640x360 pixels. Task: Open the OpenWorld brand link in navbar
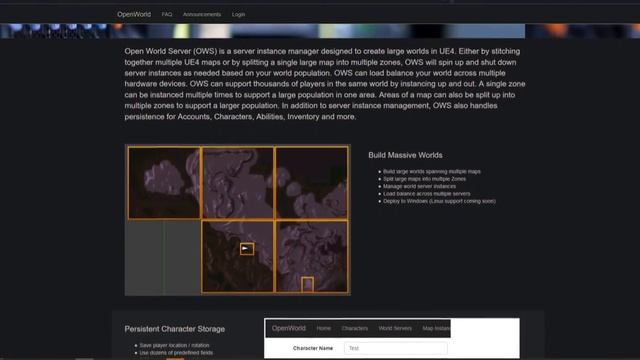tap(134, 14)
